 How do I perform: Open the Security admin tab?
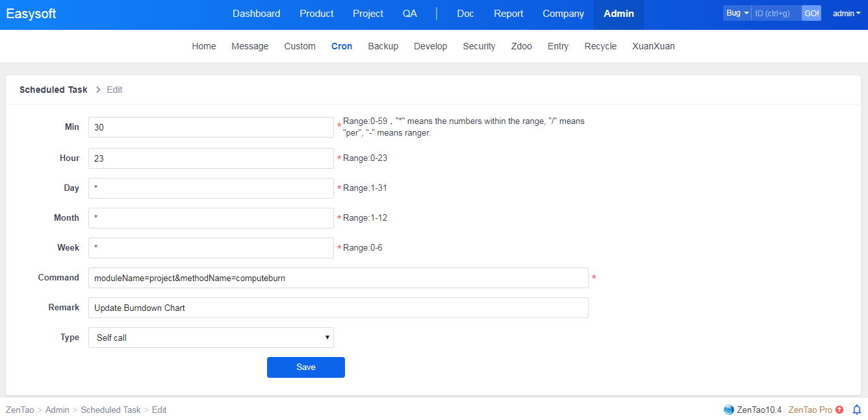coord(479,46)
